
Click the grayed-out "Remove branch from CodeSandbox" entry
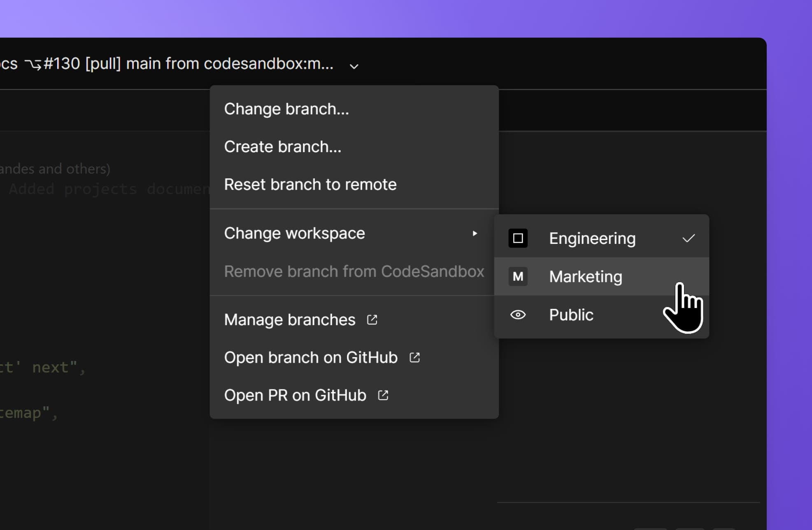tap(354, 271)
